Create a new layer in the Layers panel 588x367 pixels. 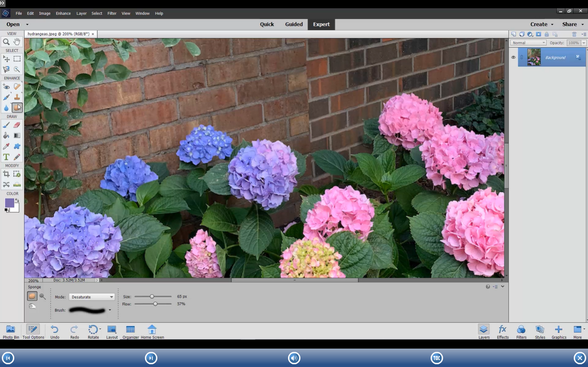click(513, 34)
